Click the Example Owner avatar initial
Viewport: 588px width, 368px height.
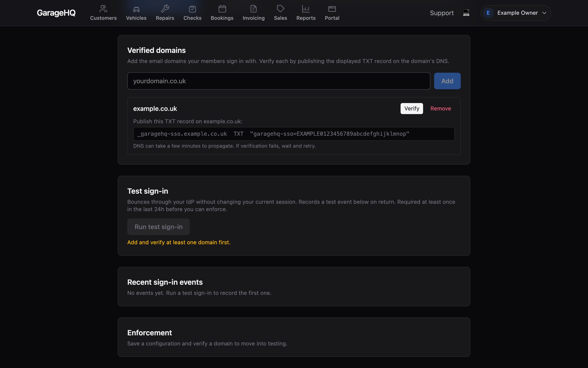[488, 13]
